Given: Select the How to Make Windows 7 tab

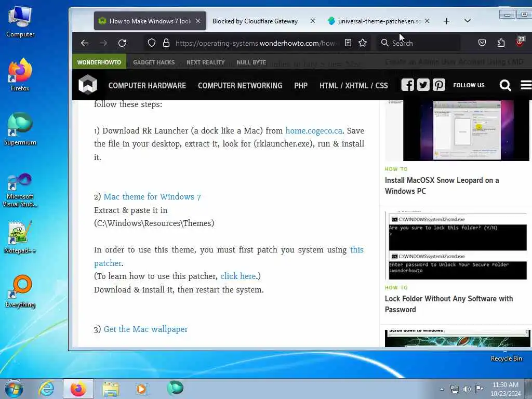Looking at the screenshot, I should (x=150, y=21).
